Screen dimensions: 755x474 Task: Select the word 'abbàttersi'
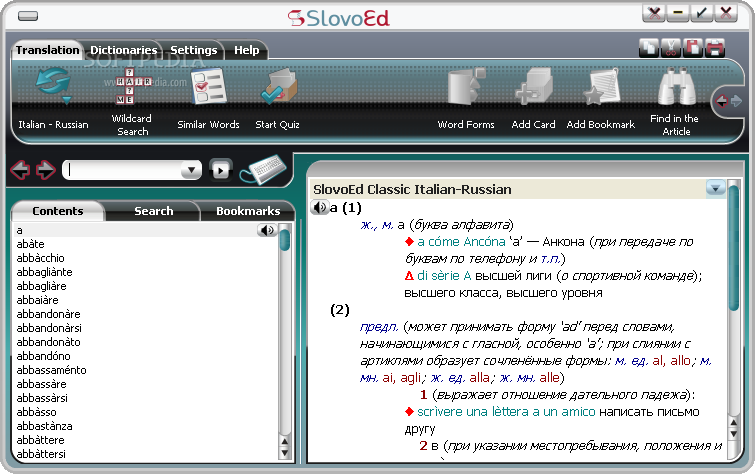(x=41, y=454)
